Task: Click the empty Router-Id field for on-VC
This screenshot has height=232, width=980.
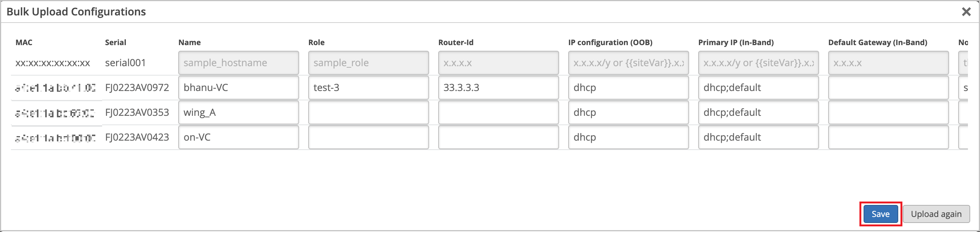Action: 498,137
